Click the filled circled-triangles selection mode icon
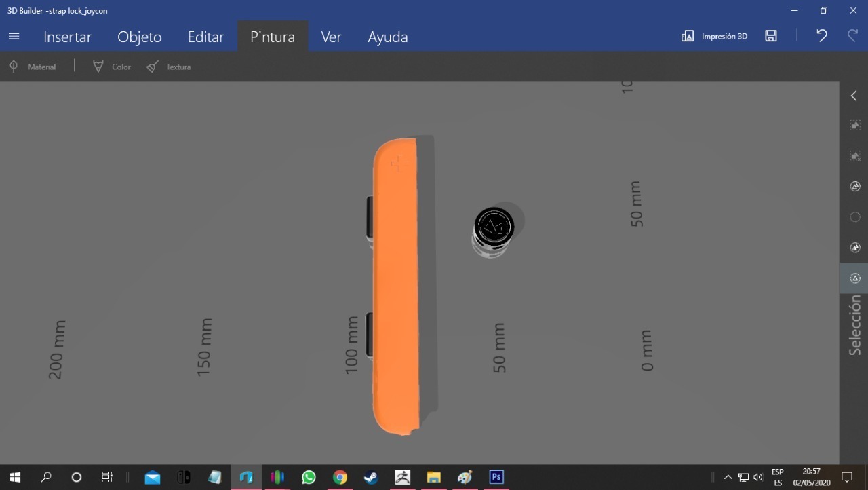 pos(855,248)
